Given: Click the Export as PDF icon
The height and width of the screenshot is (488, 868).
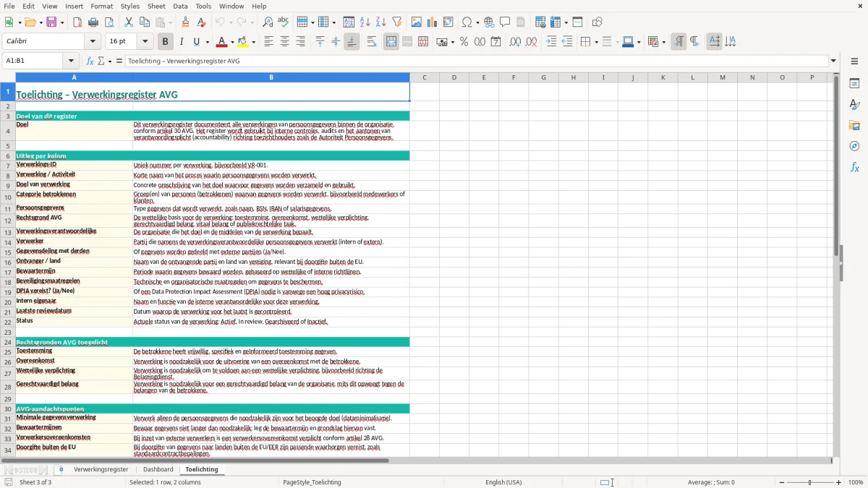Looking at the screenshot, I should tap(77, 22).
